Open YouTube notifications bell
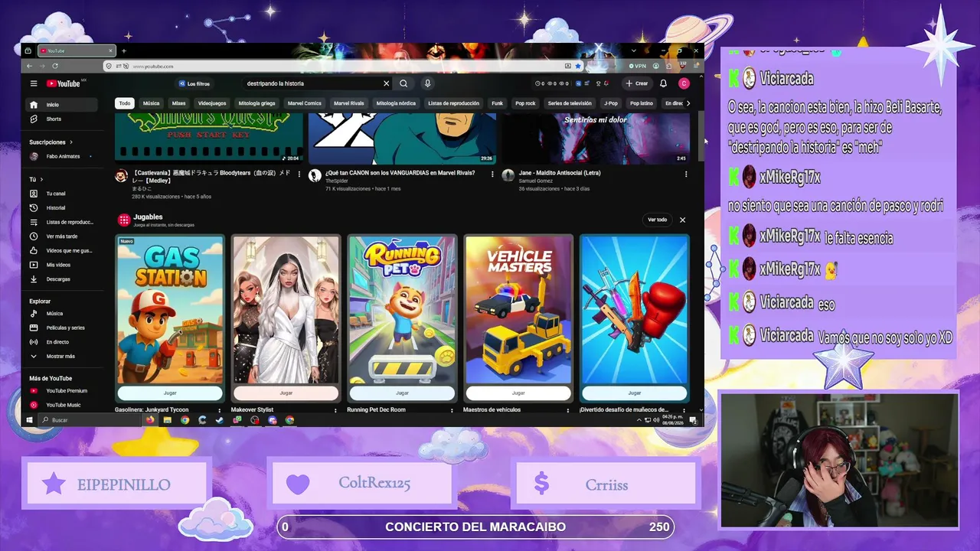Image resolution: width=980 pixels, height=551 pixels. pos(663,83)
